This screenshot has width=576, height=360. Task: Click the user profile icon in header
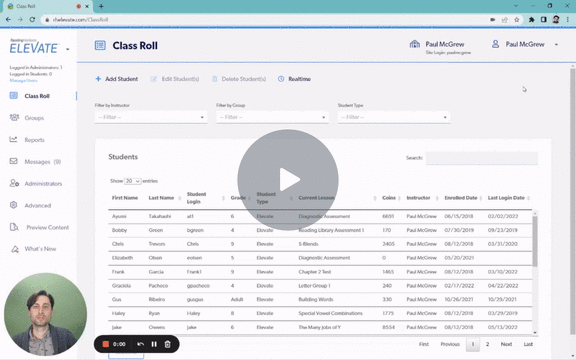[495, 44]
